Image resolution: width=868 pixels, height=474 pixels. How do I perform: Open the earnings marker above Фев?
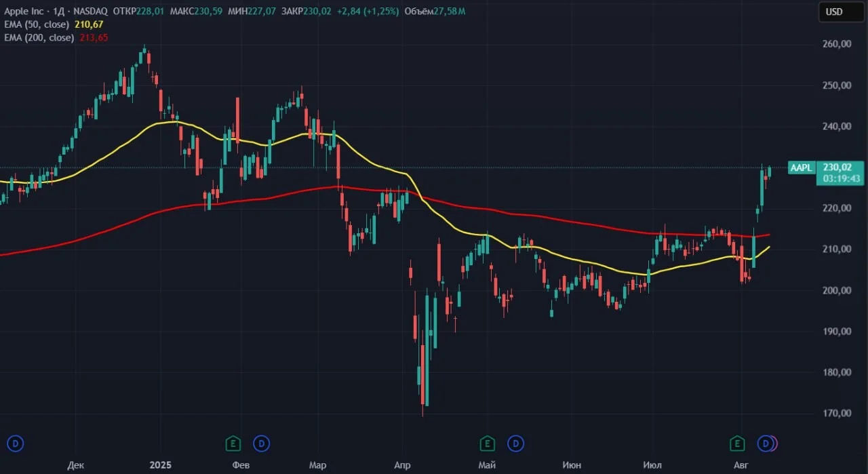point(233,443)
